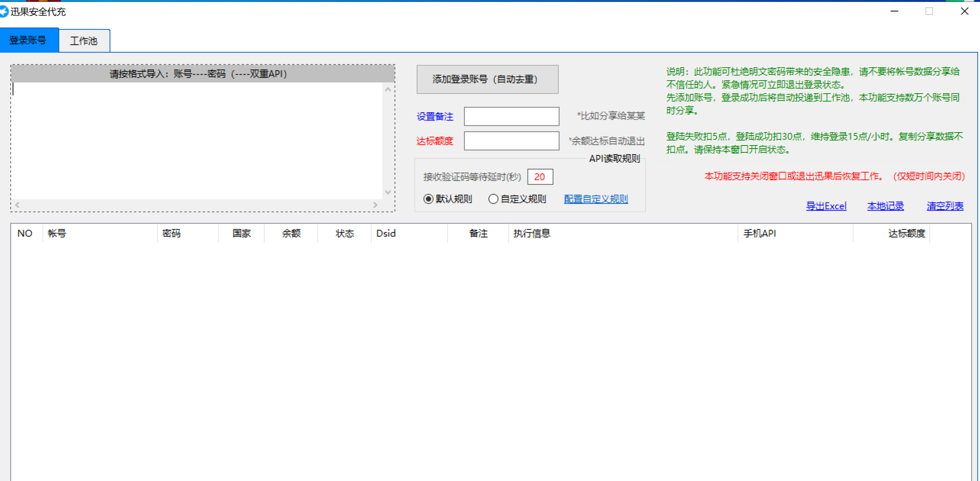Click the 状态 column header
The height and width of the screenshot is (481, 980).
(345, 233)
